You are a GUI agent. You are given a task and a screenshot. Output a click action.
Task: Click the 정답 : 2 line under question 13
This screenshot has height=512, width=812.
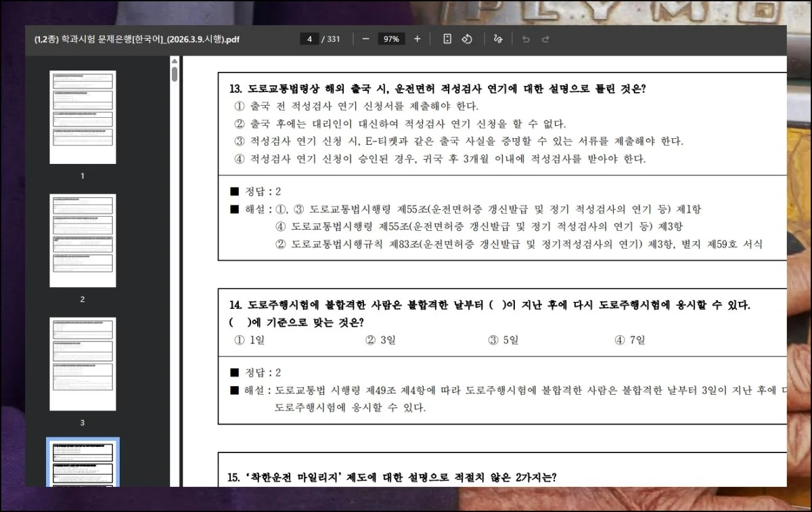click(256, 192)
